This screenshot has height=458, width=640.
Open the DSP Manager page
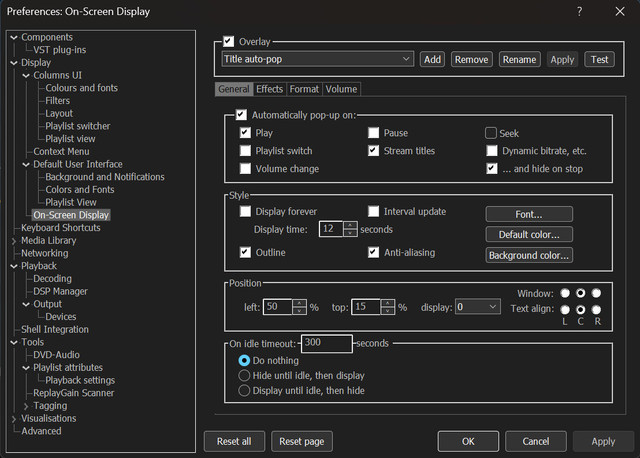60,291
